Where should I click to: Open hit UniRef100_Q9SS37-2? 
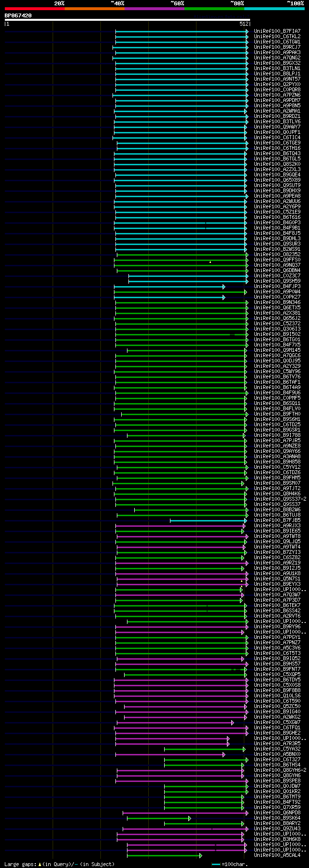(280, 499)
